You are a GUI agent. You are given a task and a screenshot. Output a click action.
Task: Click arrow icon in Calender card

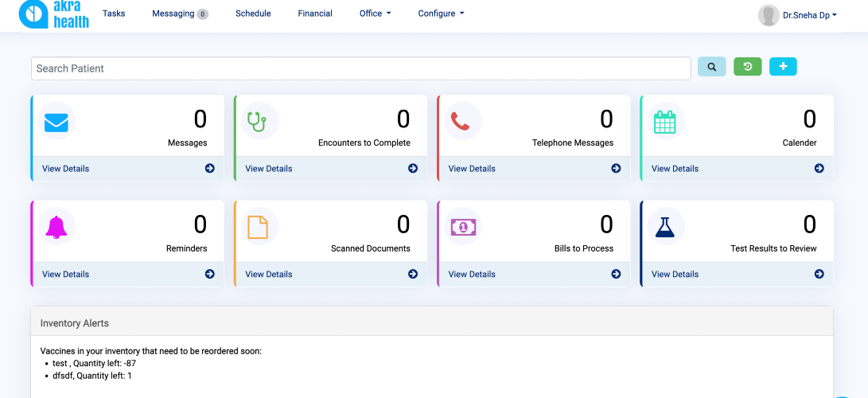(819, 168)
